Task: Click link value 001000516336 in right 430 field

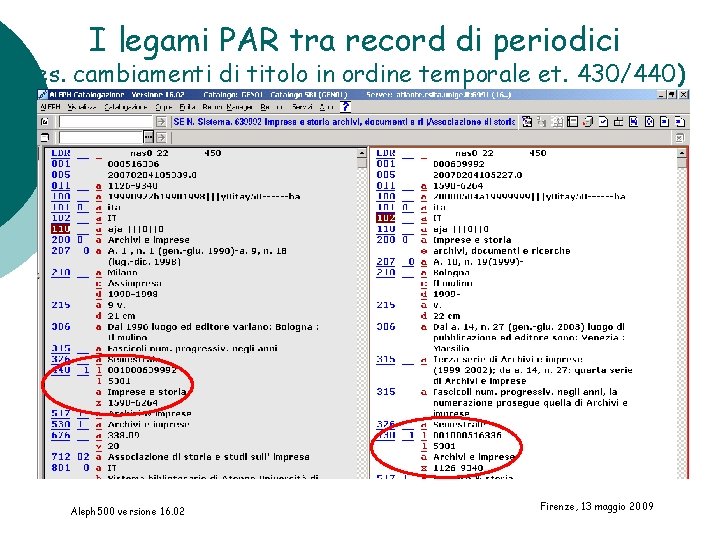Action: pyautogui.click(x=467, y=435)
